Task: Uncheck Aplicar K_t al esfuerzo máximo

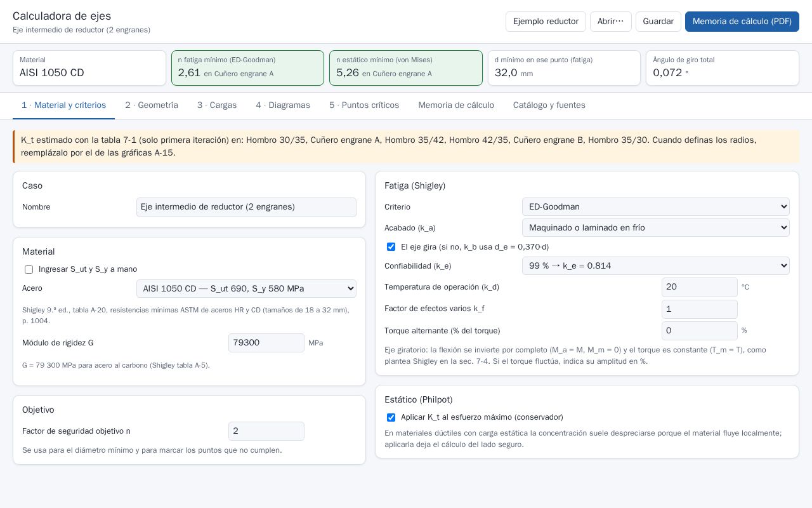Action: pos(391,417)
